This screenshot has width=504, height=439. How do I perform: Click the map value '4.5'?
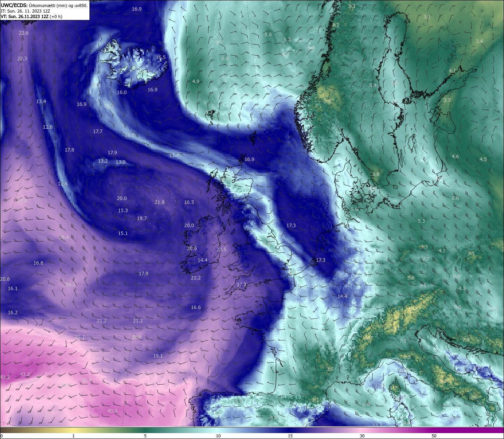click(483, 159)
